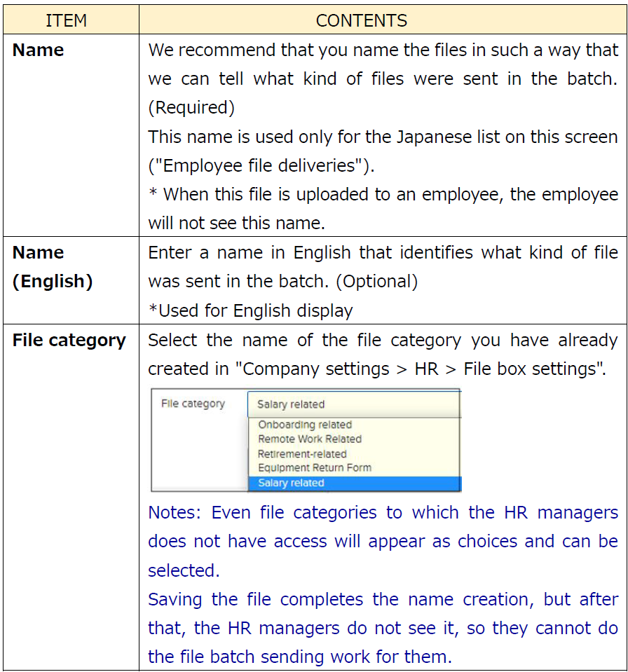
Task: Select the bold Name row label
Action: pyautogui.click(x=39, y=50)
